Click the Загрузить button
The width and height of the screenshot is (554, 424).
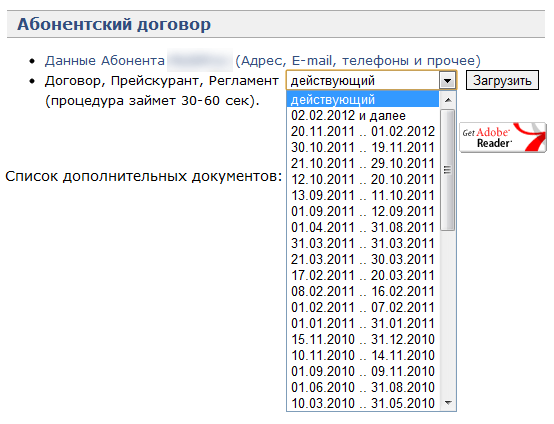click(502, 80)
